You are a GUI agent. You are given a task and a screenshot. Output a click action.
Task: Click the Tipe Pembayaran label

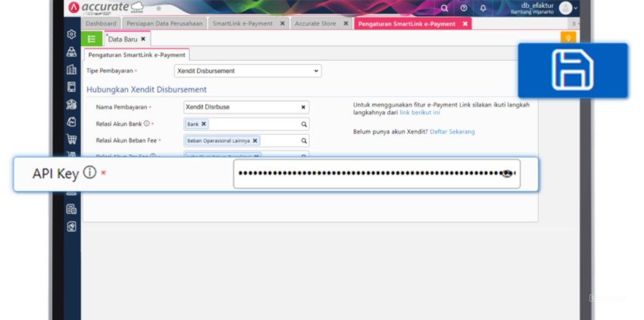[x=110, y=71]
